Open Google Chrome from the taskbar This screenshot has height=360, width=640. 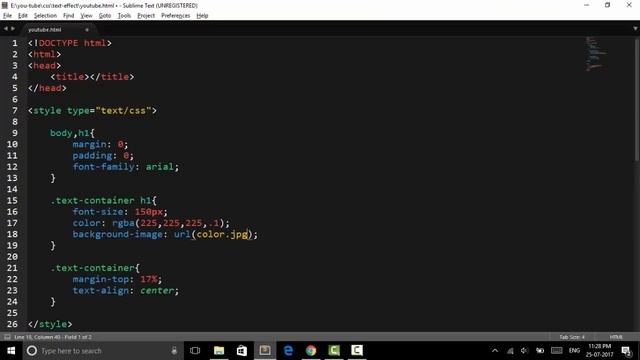(x=311, y=351)
